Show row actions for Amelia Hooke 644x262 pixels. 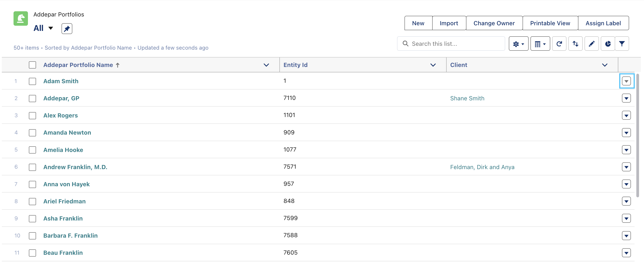(x=626, y=150)
